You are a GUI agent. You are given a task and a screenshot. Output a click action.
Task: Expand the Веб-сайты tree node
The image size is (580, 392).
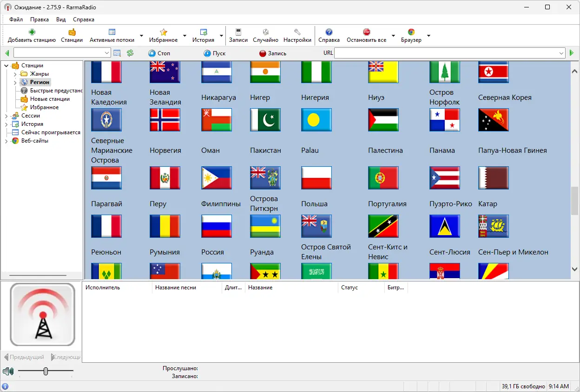[x=7, y=140]
